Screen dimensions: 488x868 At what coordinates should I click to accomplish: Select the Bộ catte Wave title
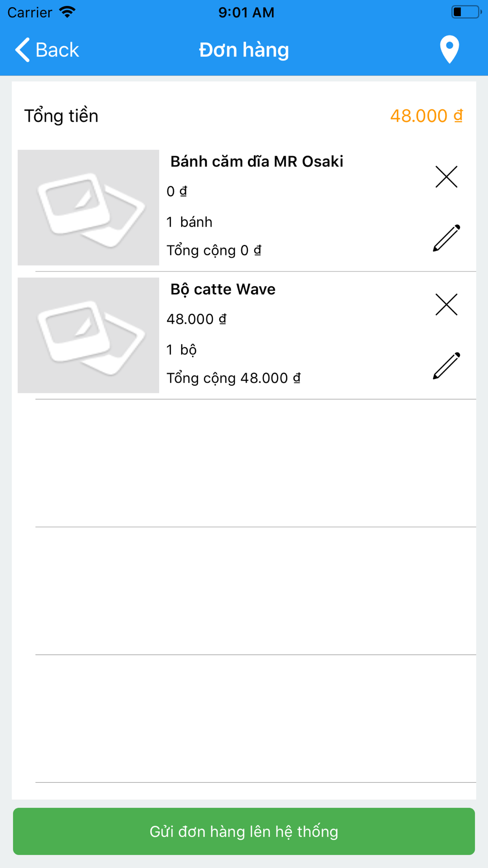click(223, 289)
